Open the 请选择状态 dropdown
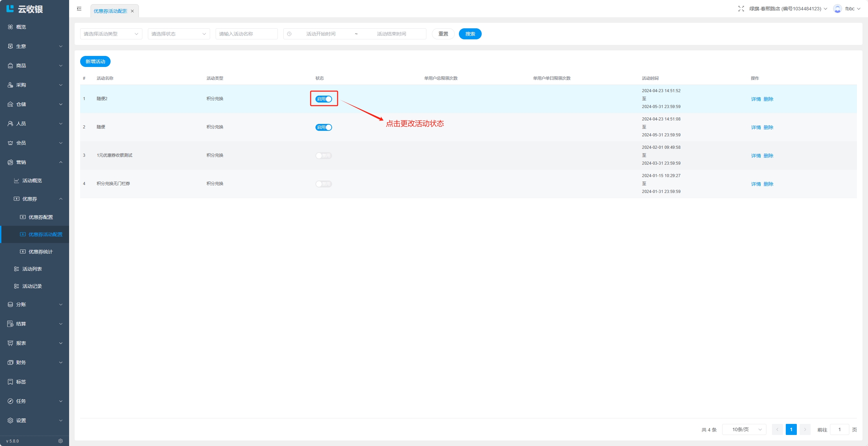Screen dimensions: 868x446 click(179, 34)
